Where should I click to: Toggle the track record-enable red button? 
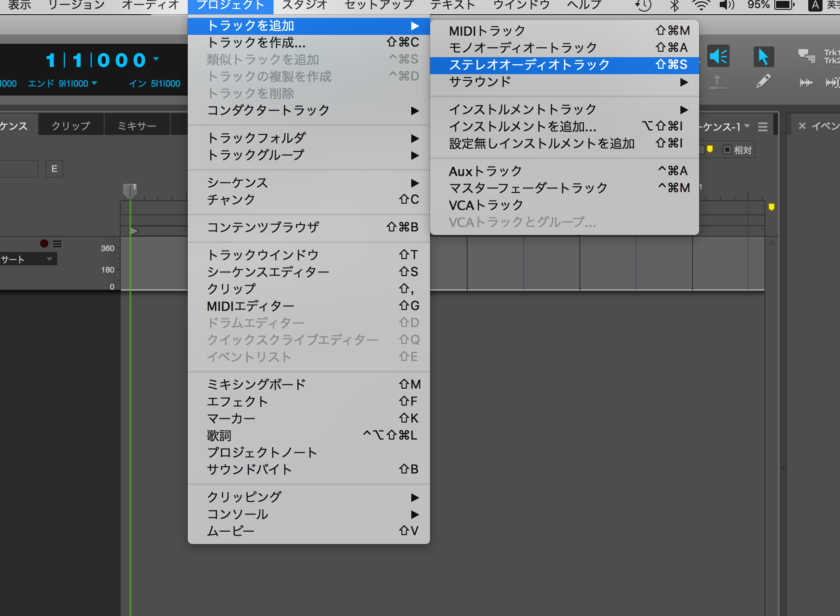click(44, 243)
